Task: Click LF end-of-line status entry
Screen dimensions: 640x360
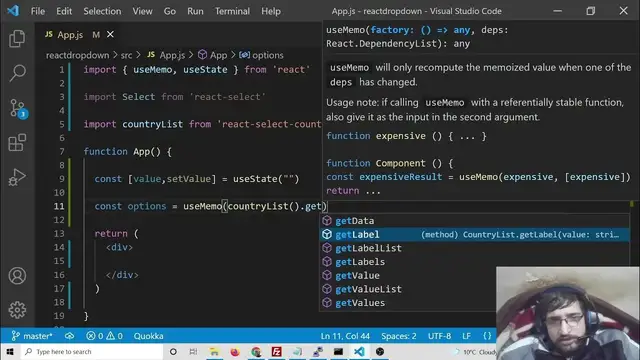Action: click(x=467, y=336)
